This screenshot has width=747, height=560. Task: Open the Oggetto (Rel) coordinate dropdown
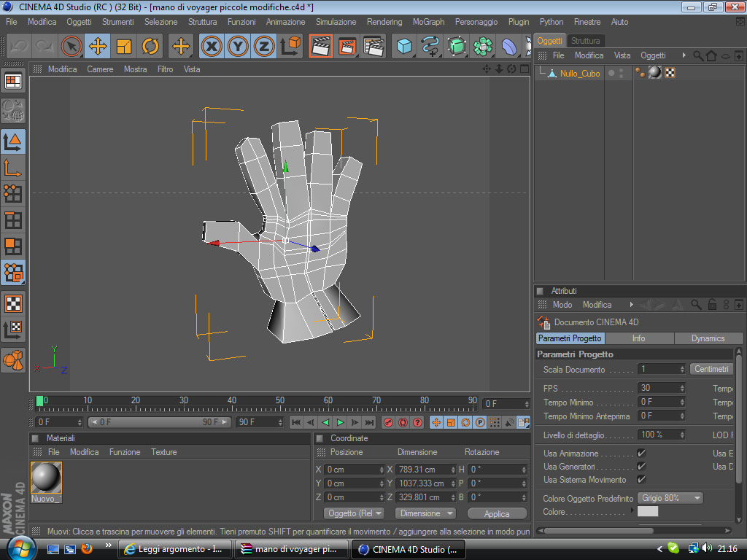coord(354,513)
